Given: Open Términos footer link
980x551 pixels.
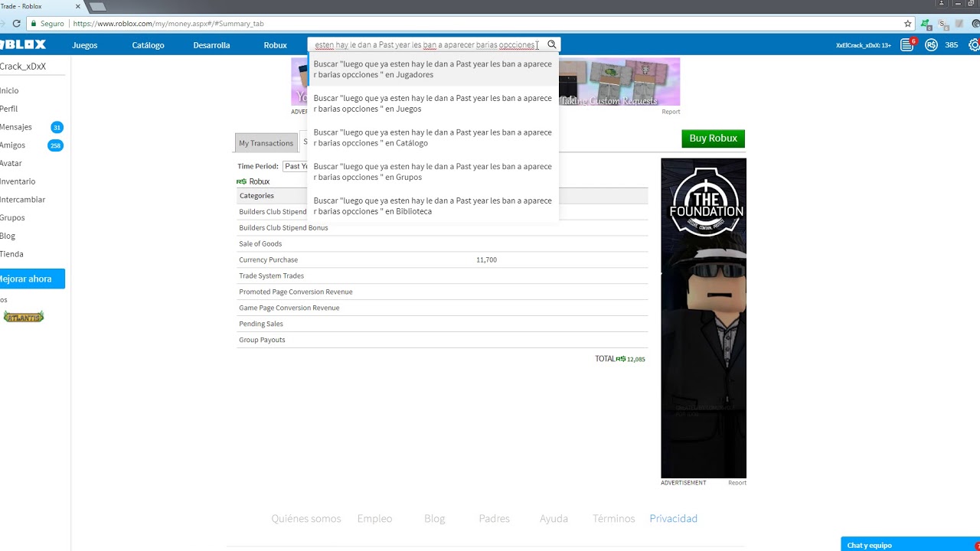Looking at the screenshot, I should (614, 519).
